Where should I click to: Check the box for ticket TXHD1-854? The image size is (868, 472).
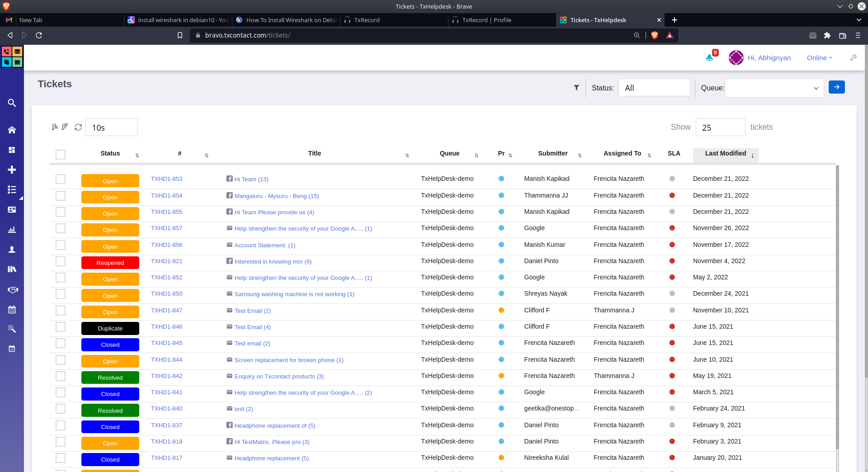[x=61, y=196]
